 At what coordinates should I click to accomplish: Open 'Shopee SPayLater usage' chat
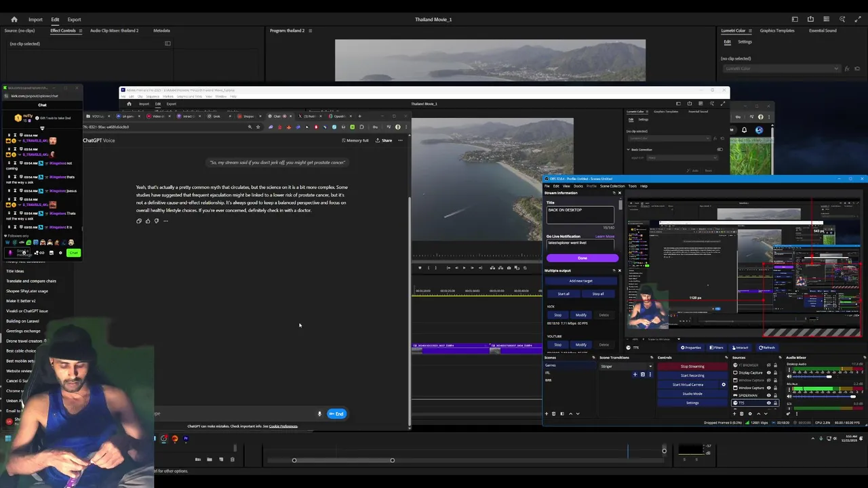click(x=27, y=291)
